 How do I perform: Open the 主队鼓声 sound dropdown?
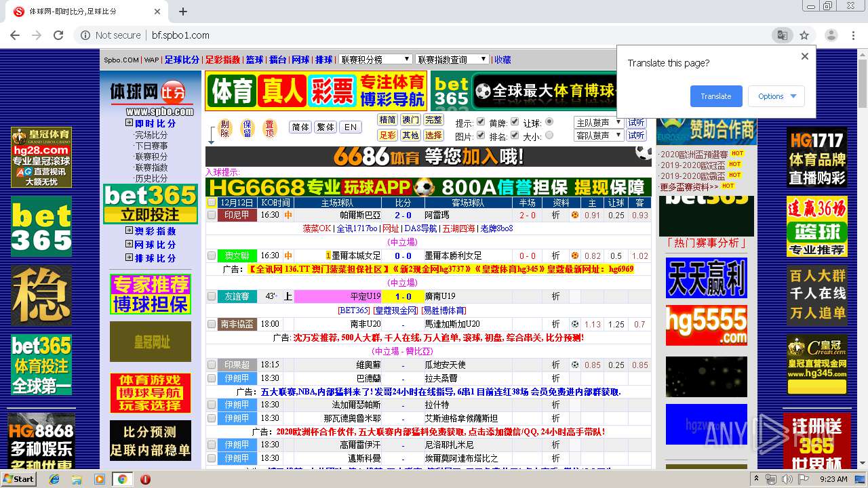pyautogui.click(x=599, y=123)
